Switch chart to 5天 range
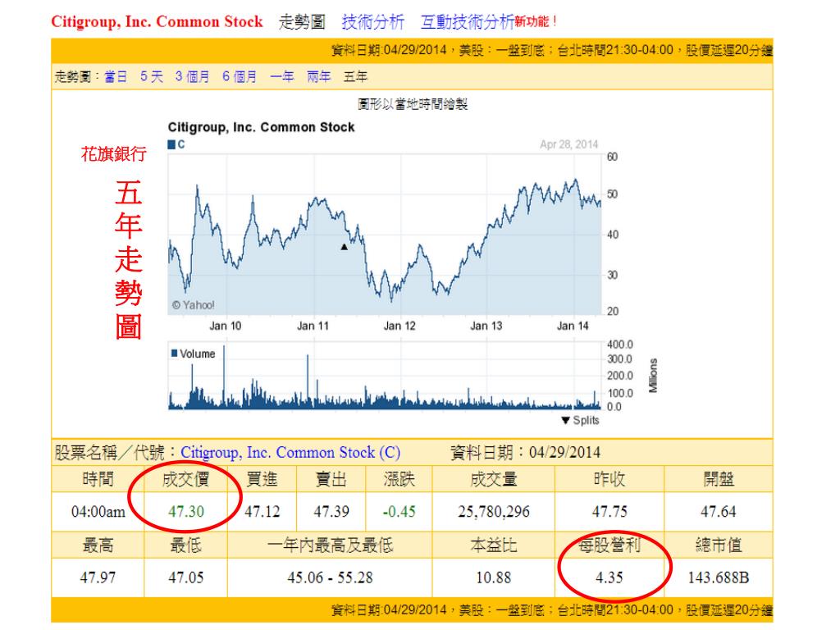 pyautogui.click(x=152, y=76)
